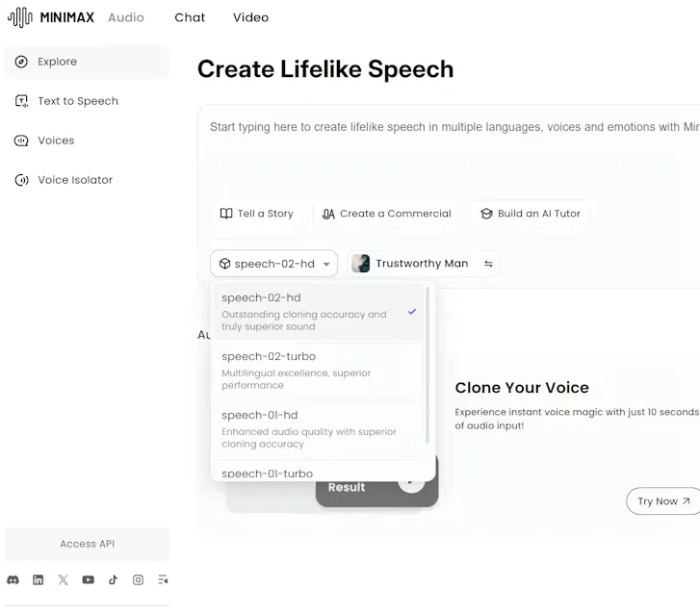Open the Instagram social icon
Viewport: 700px width, 616px height.
coord(138,579)
